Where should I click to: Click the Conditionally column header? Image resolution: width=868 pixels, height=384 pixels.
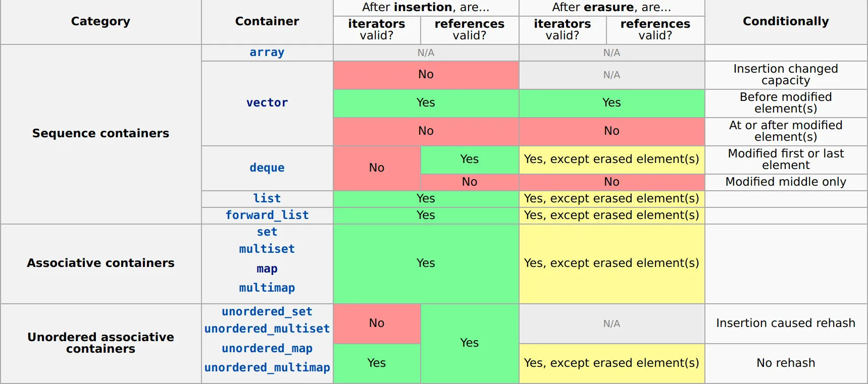point(785,22)
